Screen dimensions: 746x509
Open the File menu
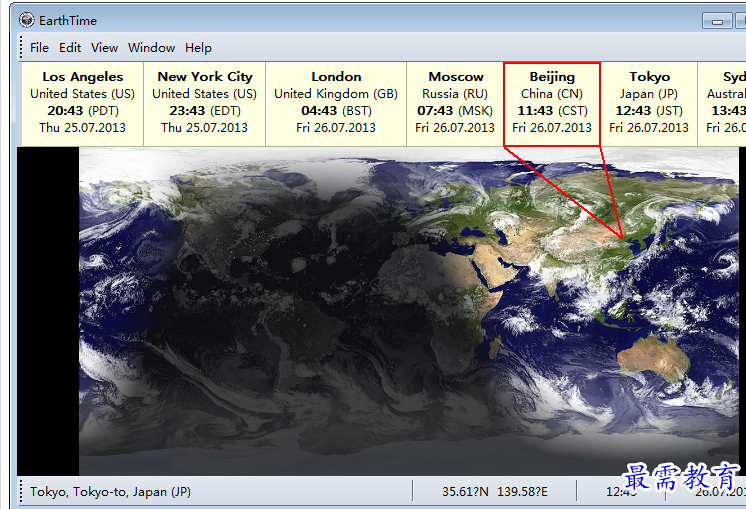[39, 47]
